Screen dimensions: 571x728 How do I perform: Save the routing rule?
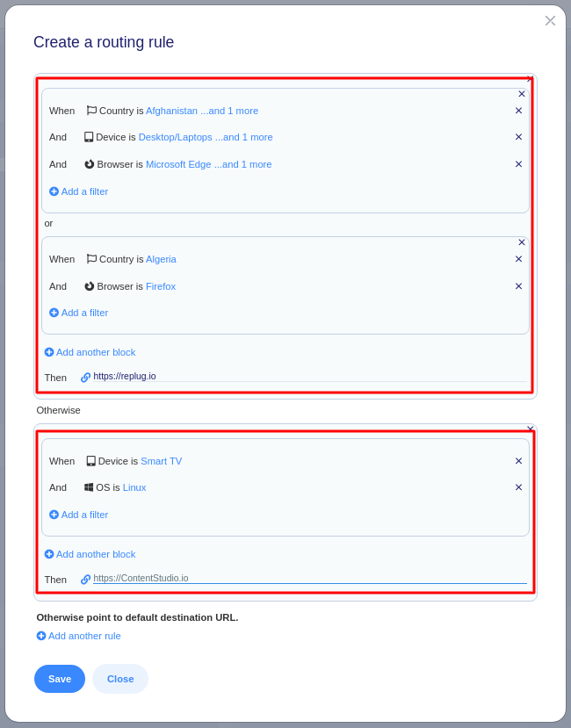pyautogui.click(x=60, y=679)
